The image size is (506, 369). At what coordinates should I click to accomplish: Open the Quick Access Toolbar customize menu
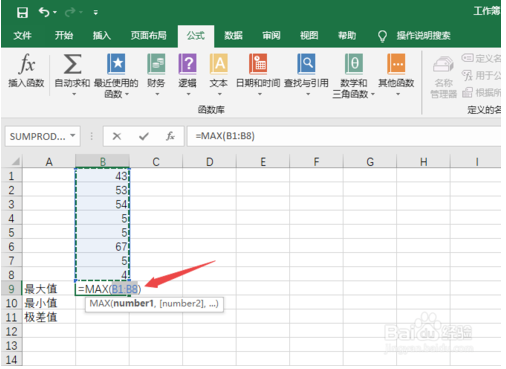click(96, 13)
